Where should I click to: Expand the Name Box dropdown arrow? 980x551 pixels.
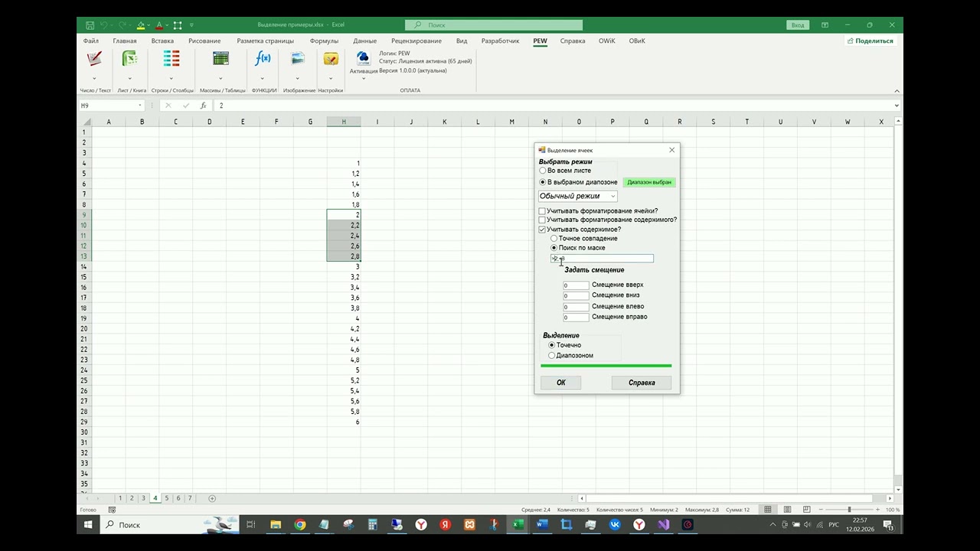click(140, 106)
